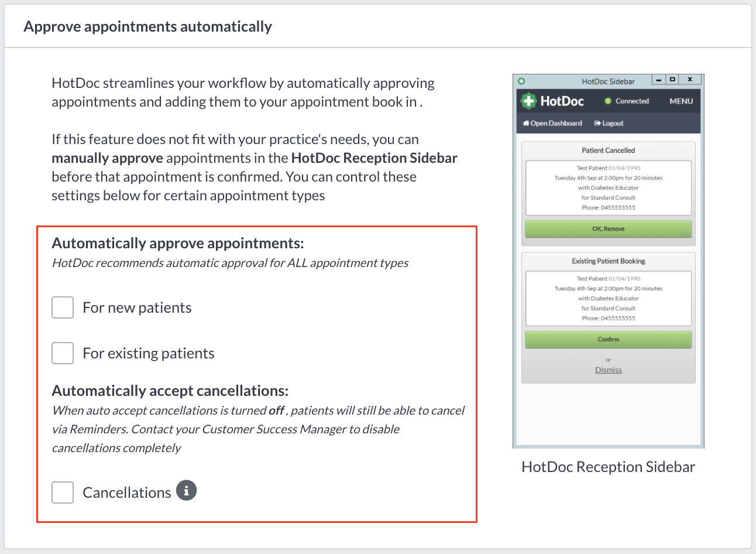This screenshot has width=756, height=554.
Task: Toggle the Cancellations checkbox
Action: 63,493
